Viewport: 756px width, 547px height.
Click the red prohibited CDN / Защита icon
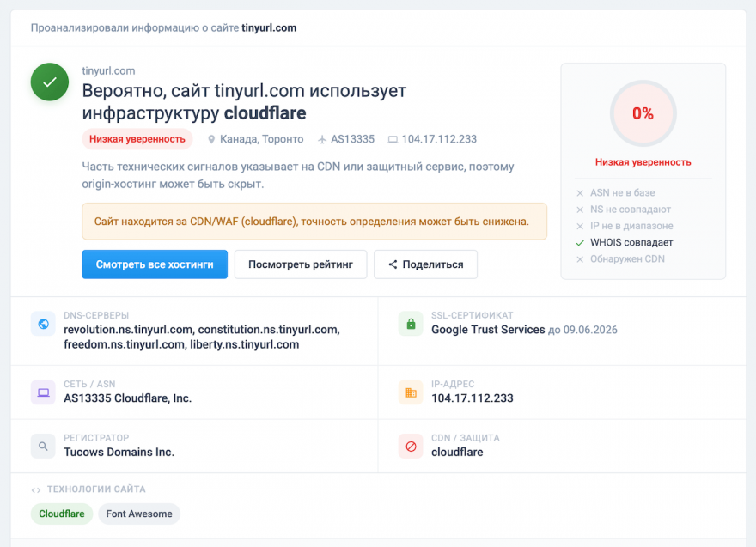click(x=411, y=447)
